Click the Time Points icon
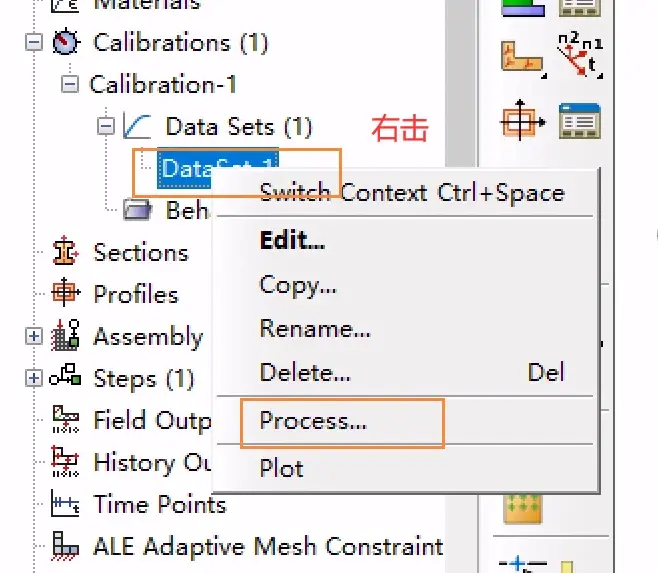 65,503
